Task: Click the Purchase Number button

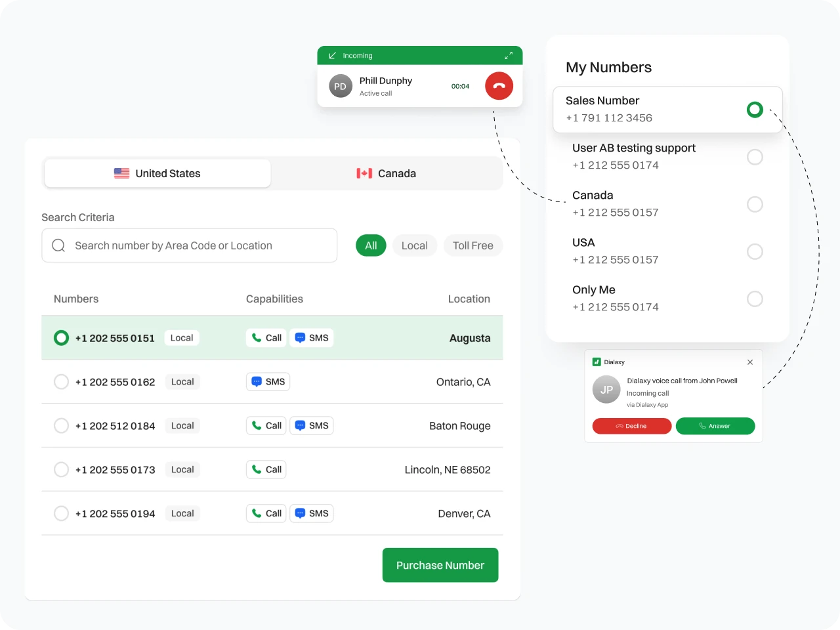Action: coord(440,565)
